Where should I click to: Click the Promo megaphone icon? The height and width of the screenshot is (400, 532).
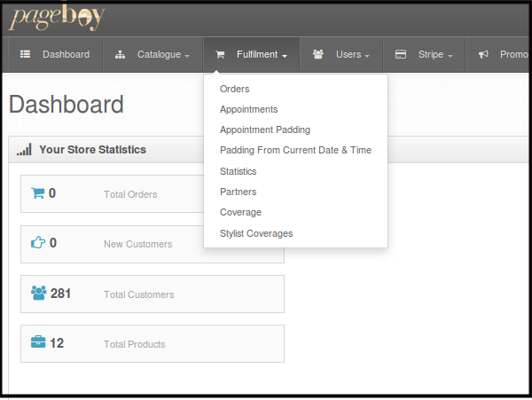483,54
